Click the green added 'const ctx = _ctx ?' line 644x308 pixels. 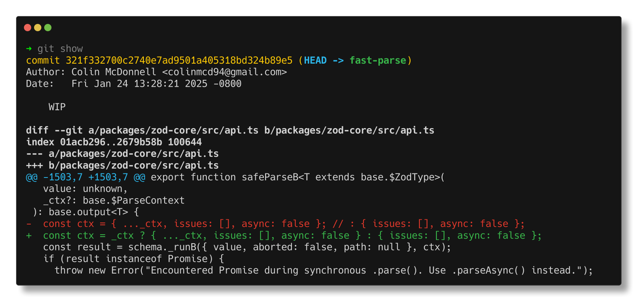coord(284,236)
